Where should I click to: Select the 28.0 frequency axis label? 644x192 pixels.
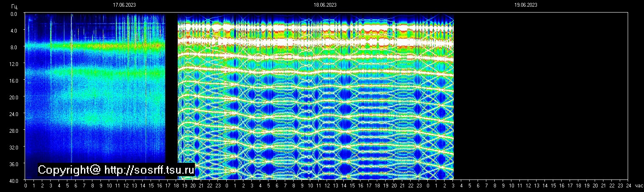click(13, 131)
